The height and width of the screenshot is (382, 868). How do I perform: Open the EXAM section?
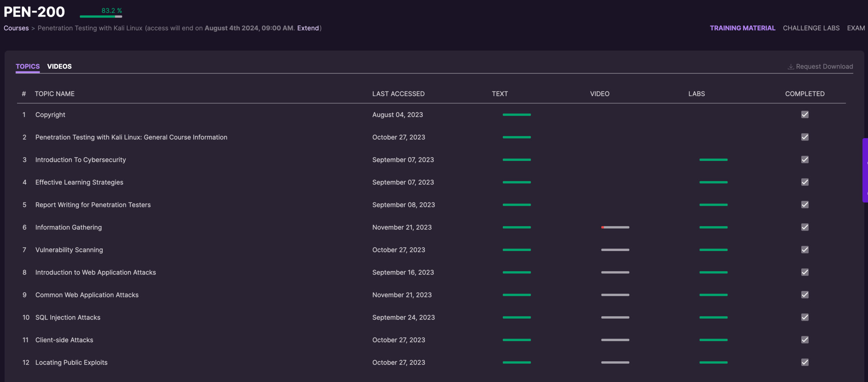(856, 28)
